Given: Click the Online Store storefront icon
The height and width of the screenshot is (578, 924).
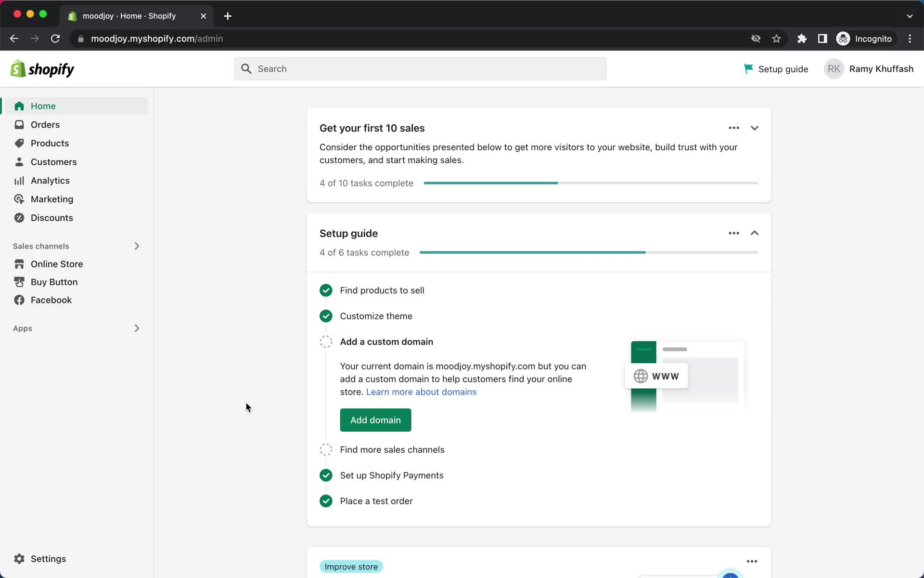Looking at the screenshot, I should point(19,264).
